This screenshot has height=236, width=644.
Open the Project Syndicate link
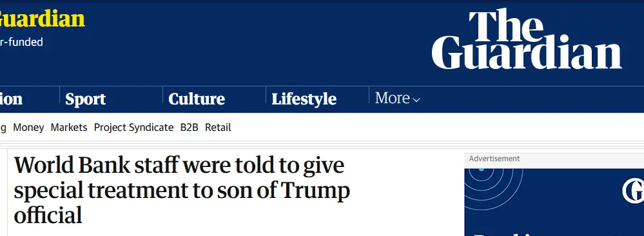point(133,128)
